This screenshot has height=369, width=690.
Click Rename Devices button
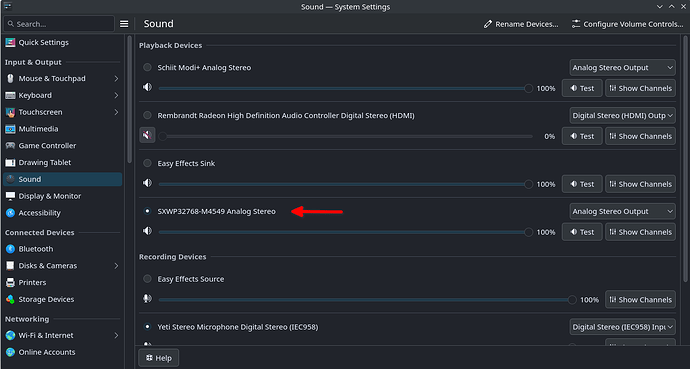pos(521,24)
